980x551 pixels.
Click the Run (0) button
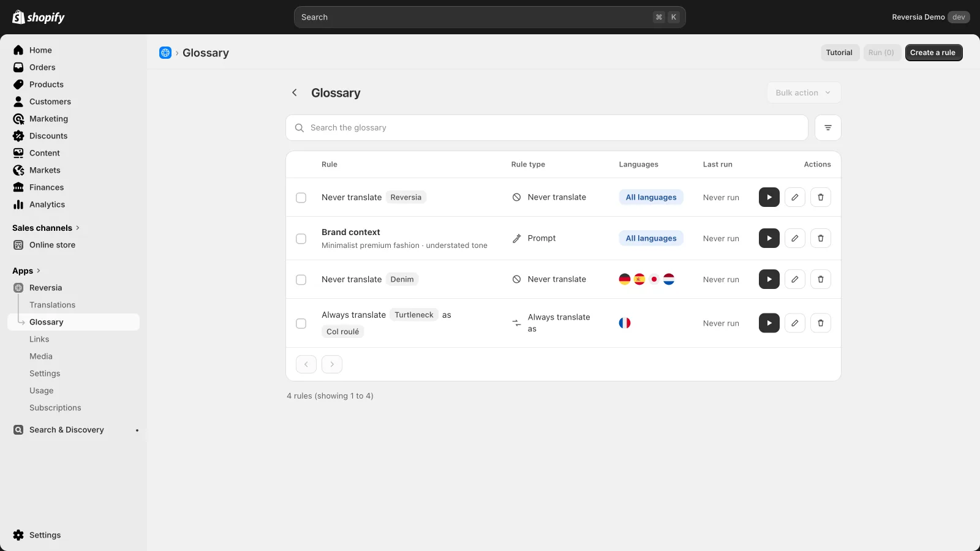(x=881, y=53)
